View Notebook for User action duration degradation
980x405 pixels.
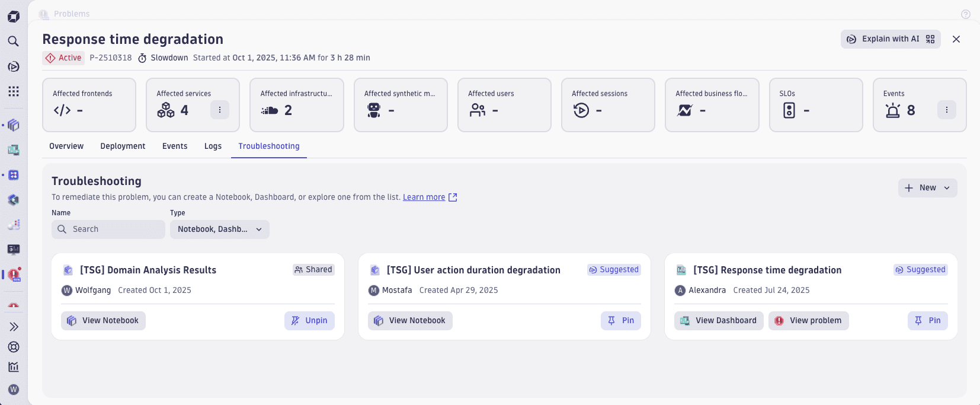tap(410, 321)
